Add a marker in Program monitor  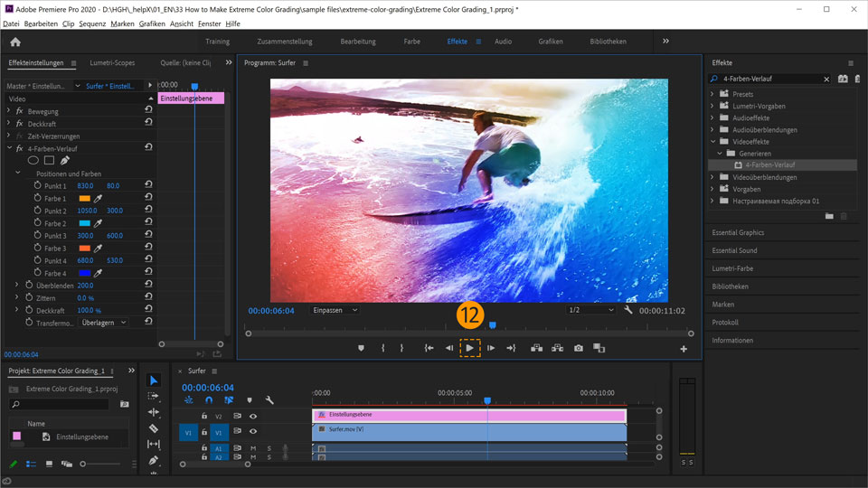click(361, 348)
